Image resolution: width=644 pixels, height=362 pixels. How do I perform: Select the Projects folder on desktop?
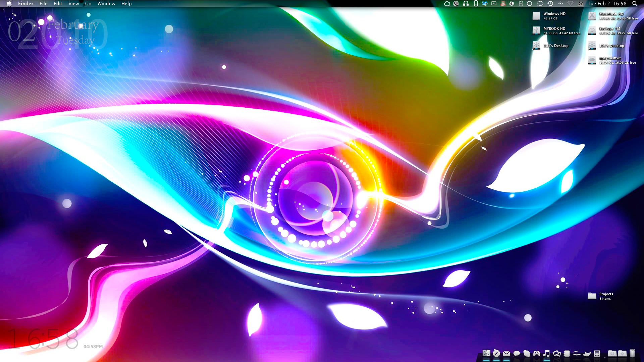tap(592, 296)
